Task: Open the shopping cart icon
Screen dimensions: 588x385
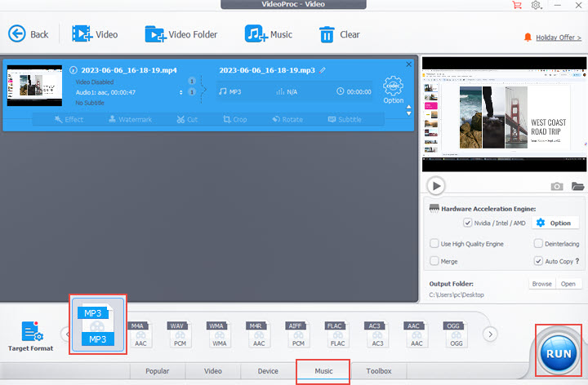Action: tap(517, 5)
